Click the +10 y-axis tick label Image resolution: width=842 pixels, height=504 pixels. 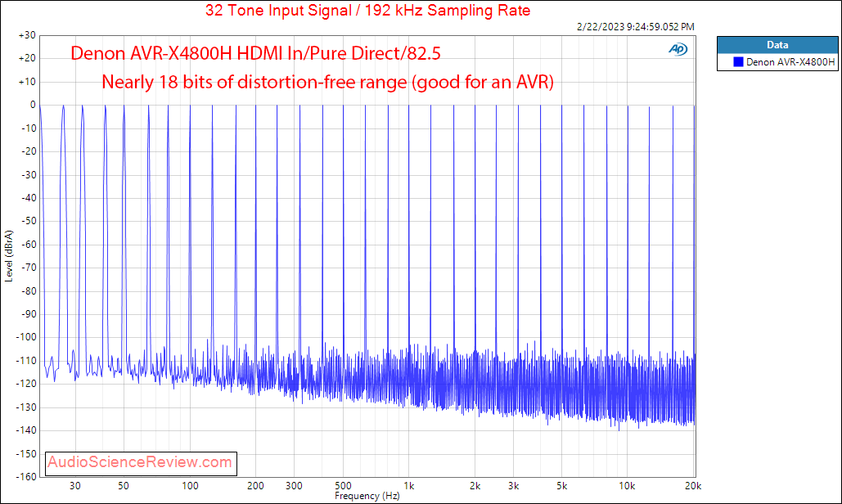27,82
